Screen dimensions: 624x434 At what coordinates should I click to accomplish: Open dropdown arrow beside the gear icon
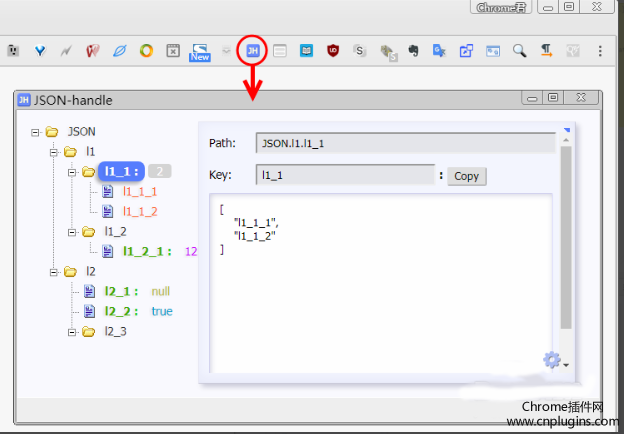pos(566,365)
